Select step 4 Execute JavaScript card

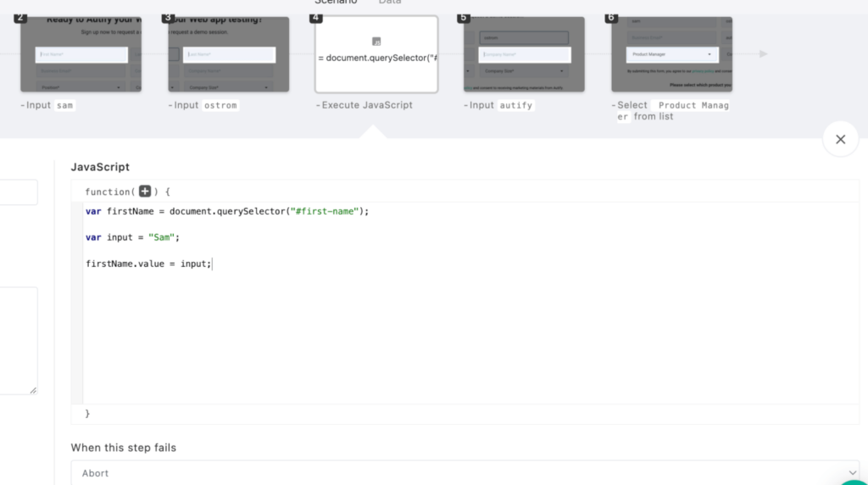pyautogui.click(x=376, y=53)
